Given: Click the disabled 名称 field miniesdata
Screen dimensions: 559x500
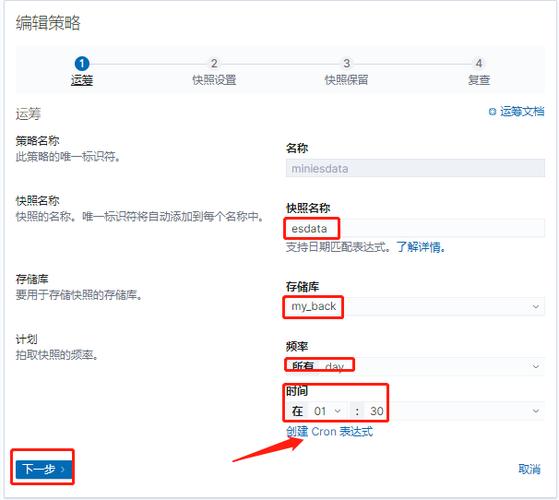Looking at the screenshot, I should click(415, 168).
